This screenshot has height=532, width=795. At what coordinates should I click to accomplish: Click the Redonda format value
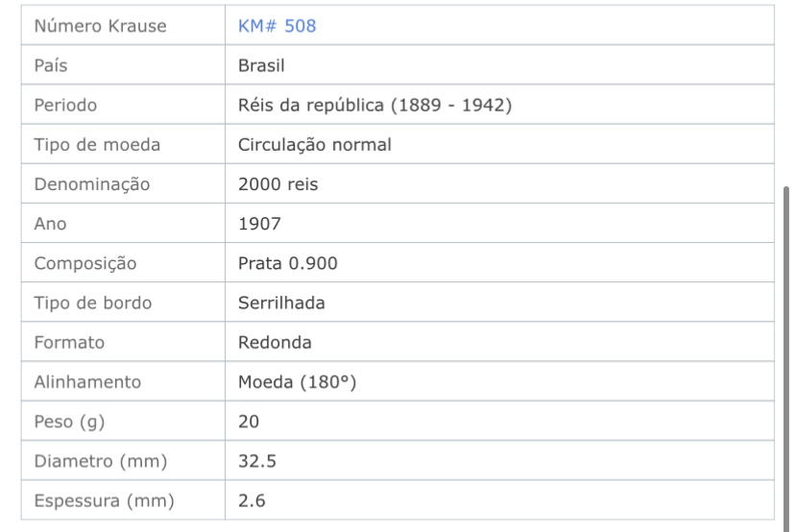(275, 342)
